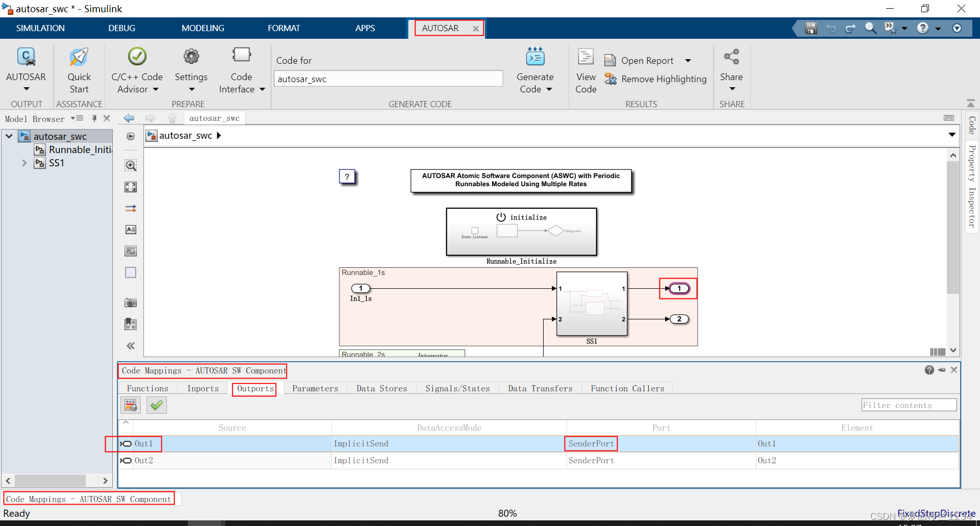Click the Remove Highlighting icon
Screen dimensions: 980x526
(x=611, y=79)
